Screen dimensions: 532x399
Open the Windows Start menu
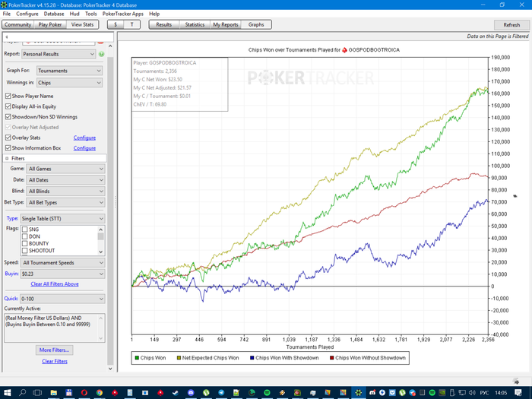pyautogui.click(x=7, y=393)
